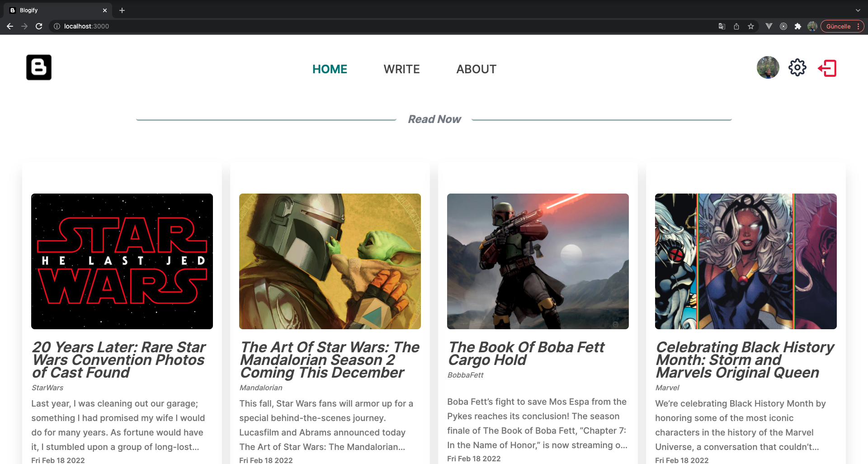Close the Blogify tab

[105, 10]
